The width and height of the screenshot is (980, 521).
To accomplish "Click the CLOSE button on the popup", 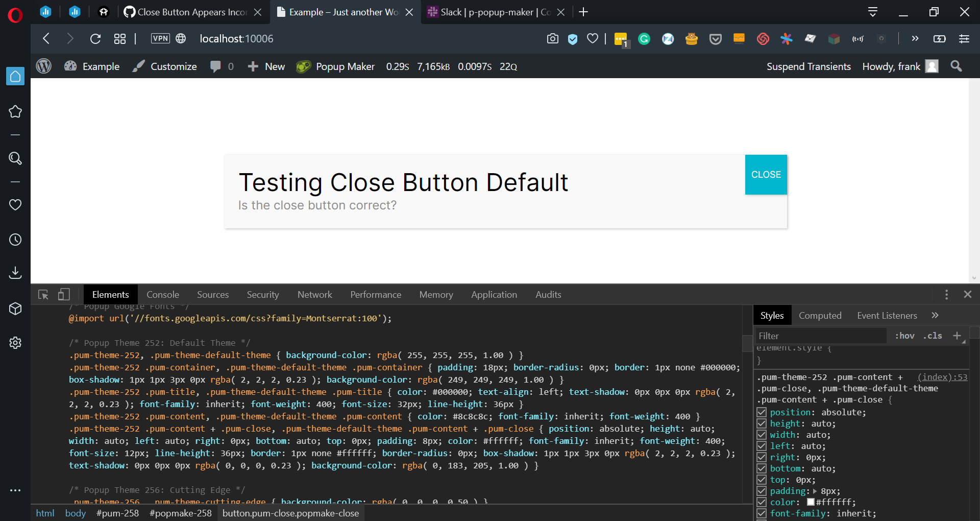I will 766,175.
